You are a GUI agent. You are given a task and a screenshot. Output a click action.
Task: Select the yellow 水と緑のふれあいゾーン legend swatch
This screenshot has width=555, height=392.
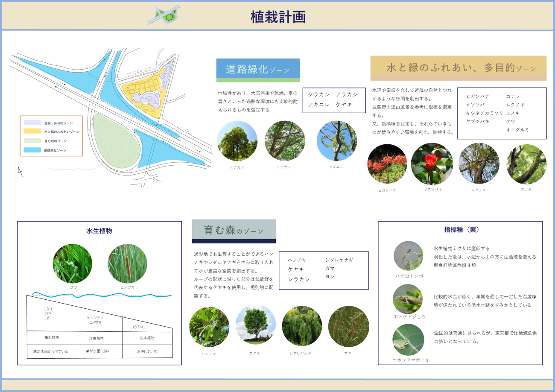32,132
